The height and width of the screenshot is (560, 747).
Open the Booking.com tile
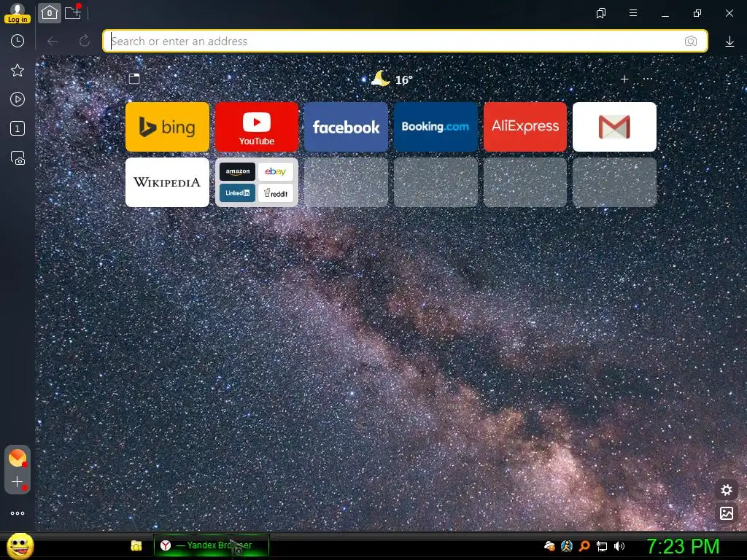point(436,127)
